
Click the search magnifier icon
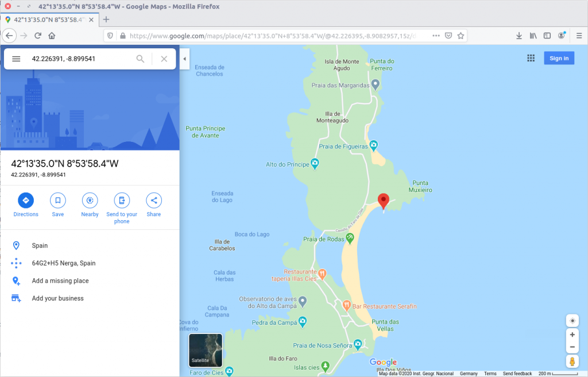click(140, 59)
